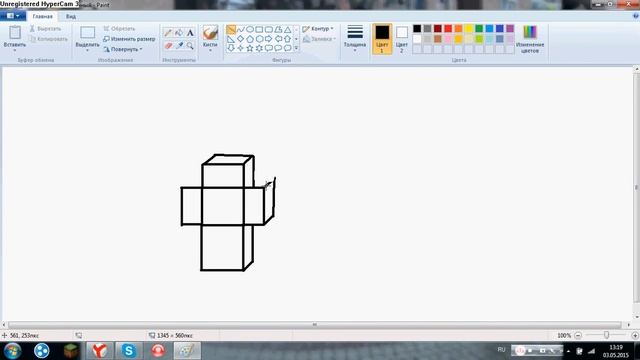Select the Rounded rectangular callout shape

click(x=269, y=48)
